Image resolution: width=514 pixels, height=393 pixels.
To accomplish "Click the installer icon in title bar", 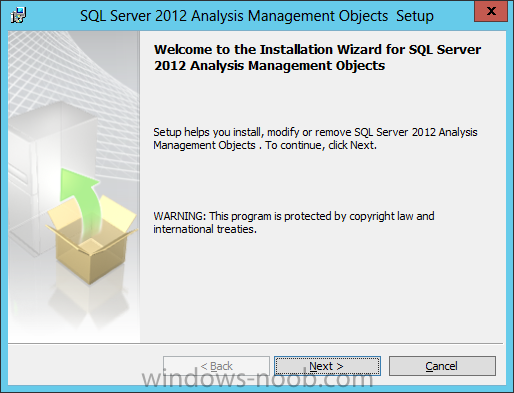I will [18, 15].
